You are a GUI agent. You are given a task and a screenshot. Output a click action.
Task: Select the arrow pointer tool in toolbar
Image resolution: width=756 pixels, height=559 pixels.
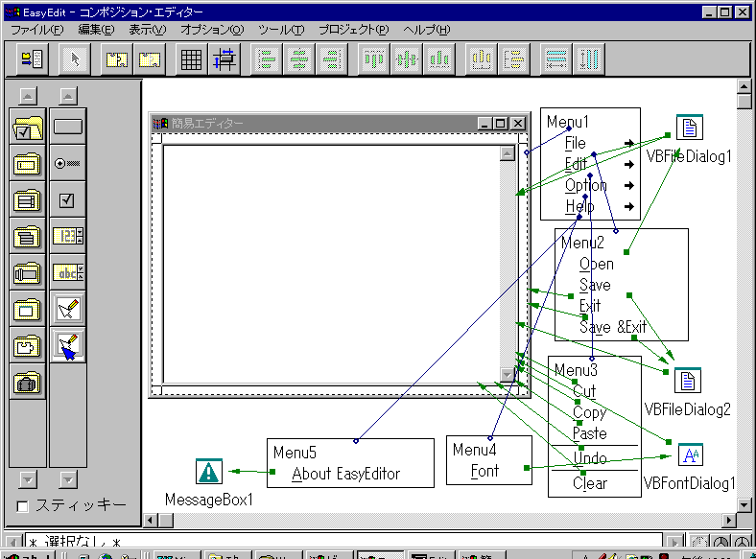click(x=74, y=59)
